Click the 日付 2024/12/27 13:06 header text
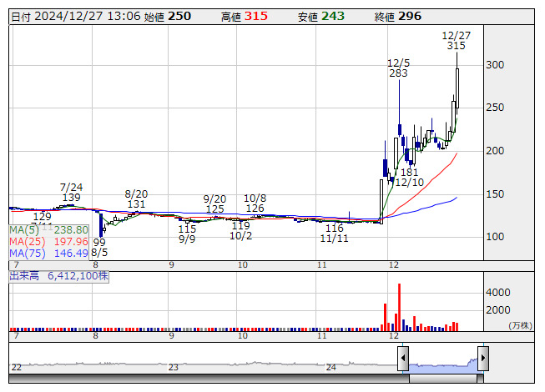 tap(75, 17)
